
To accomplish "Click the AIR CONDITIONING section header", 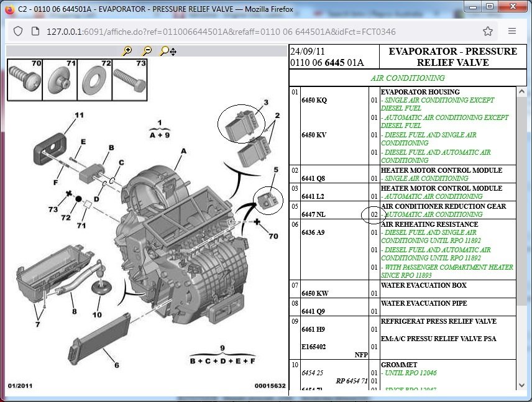I will 408,78.
